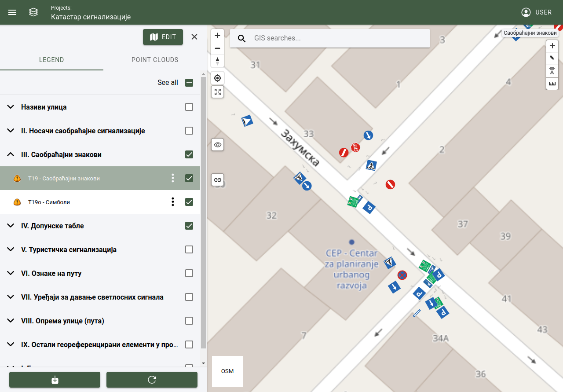The height and width of the screenshot is (392, 563).
Task: Expand IX. Остали геореференцирани елементи group
Action: click(11, 344)
